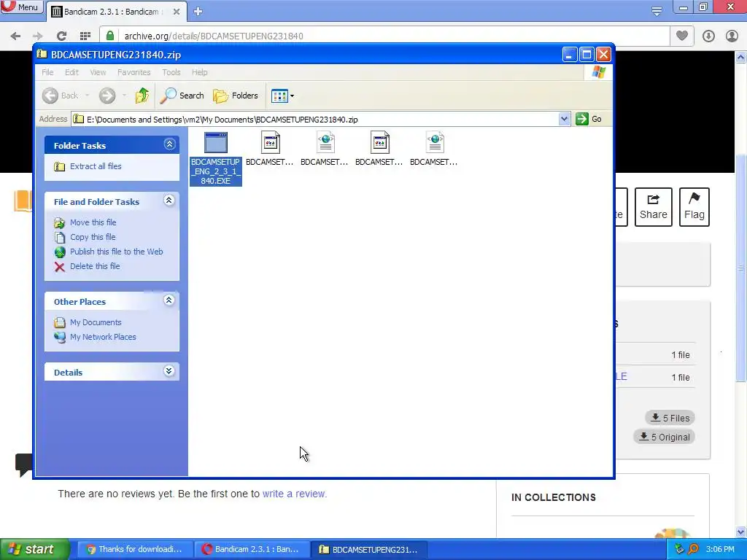The image size is (747, 560).
Task: Click the magnifier system tray icon
Action: [x=693, y=549]
